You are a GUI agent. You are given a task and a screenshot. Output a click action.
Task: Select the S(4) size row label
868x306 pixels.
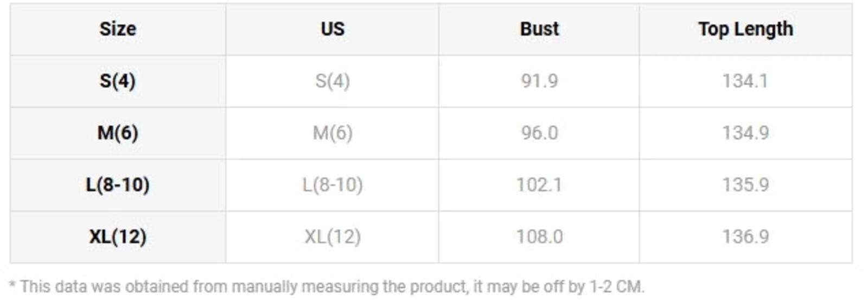click(x=118, y=81)
